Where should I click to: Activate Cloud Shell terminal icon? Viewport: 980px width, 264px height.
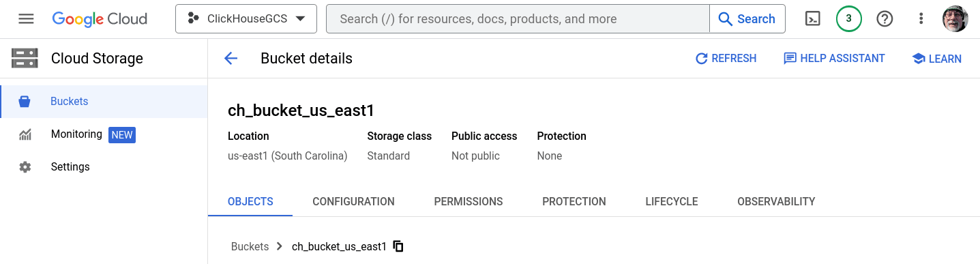click(813, 19)
